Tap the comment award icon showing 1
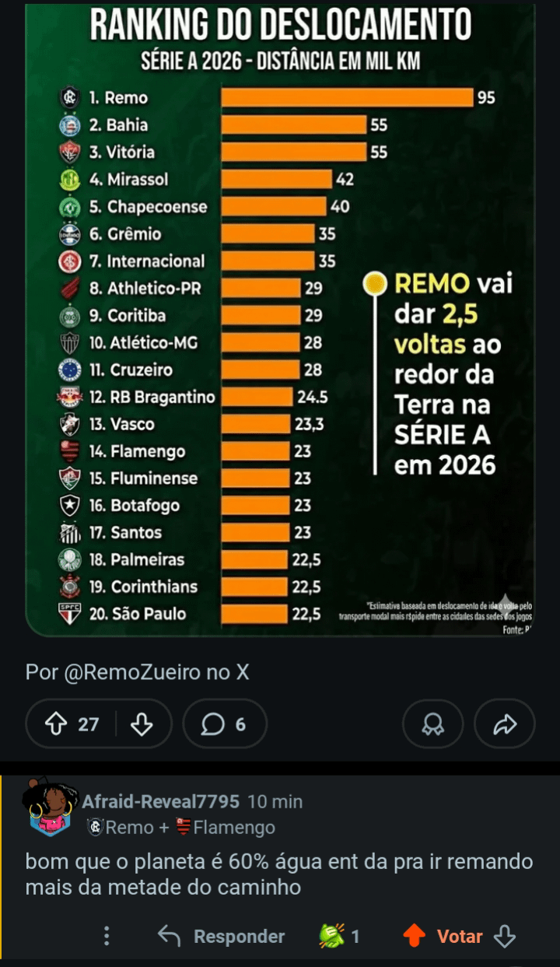Screen dimensions: 560x967 pos(332,936)
